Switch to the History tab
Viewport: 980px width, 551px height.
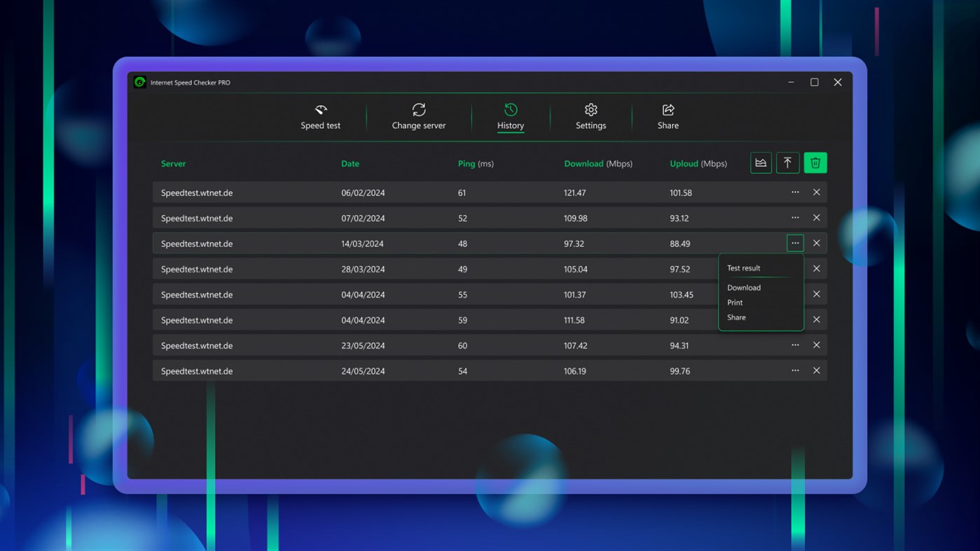coord(511,117)
